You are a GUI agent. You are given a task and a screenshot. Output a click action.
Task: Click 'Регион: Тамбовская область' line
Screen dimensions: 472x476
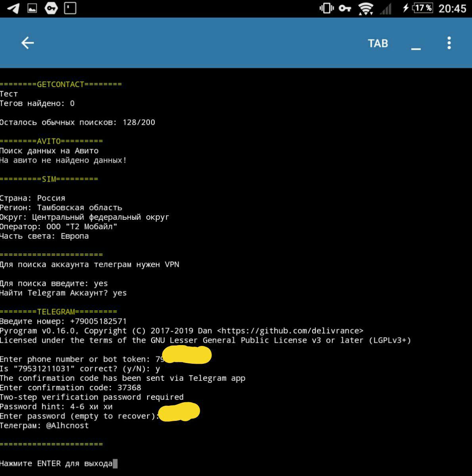[x=61, y=207]
